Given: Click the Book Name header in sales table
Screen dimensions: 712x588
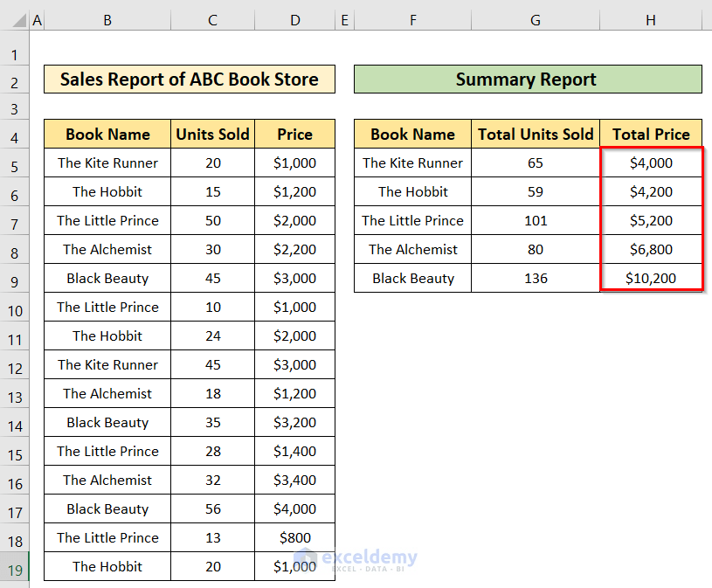Looking at the screenshot, I should [107, 134].
